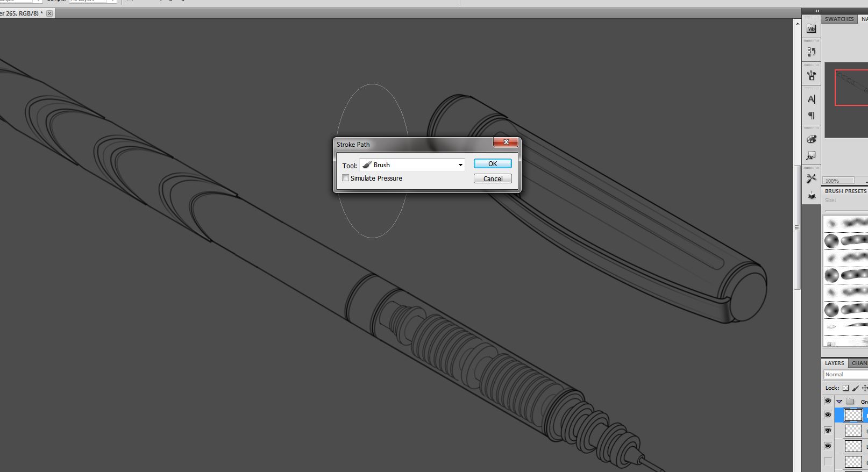Screen dimensions: 868x472
Task: Click the lock image pixels brush icon
Action: coord(855,388)
